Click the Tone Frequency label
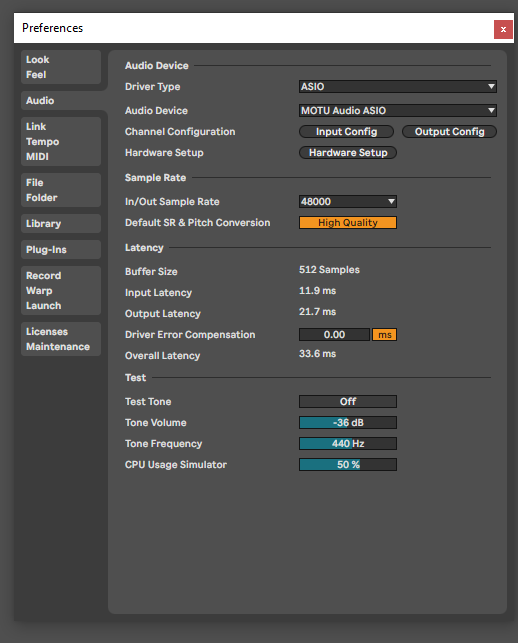Screen dimensions: 518x643 [x=163, y=444]
